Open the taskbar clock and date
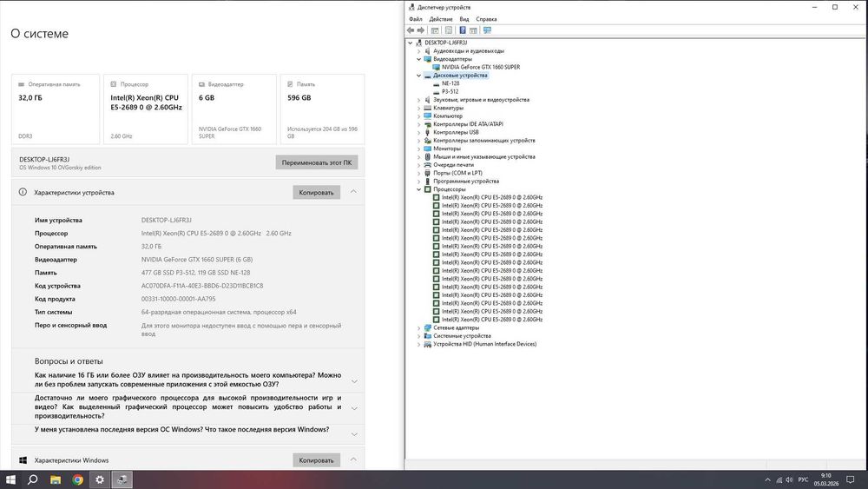This screenshot has height=489, width=868. (826, 479)
